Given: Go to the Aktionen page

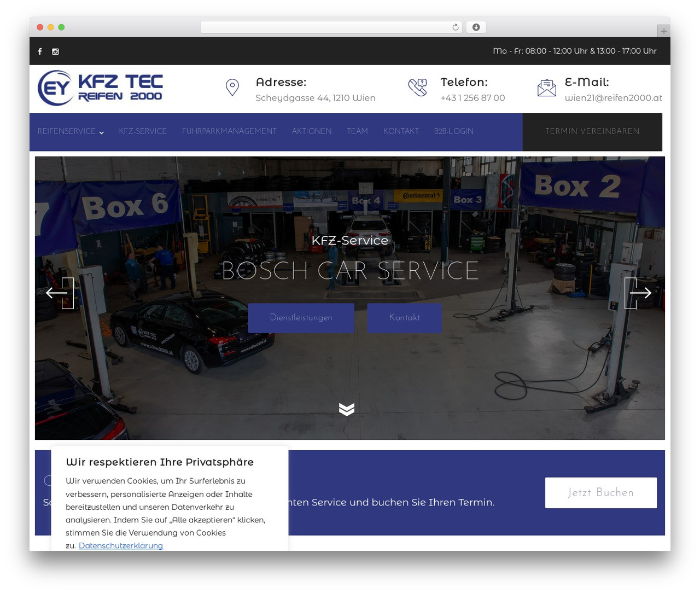Looking at the screenshot, I should point(312,131).
